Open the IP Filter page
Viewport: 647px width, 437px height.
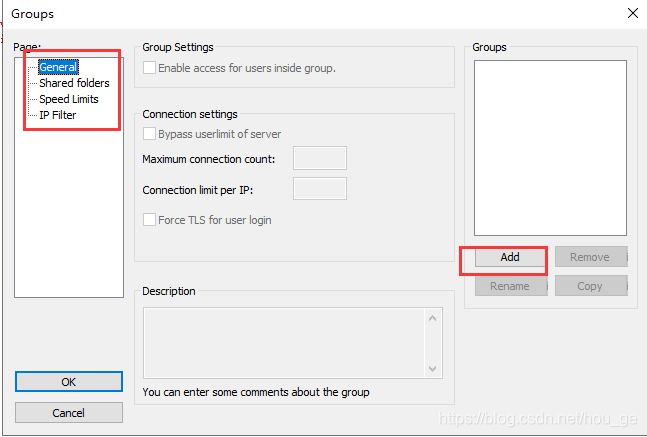pos(58,115)
